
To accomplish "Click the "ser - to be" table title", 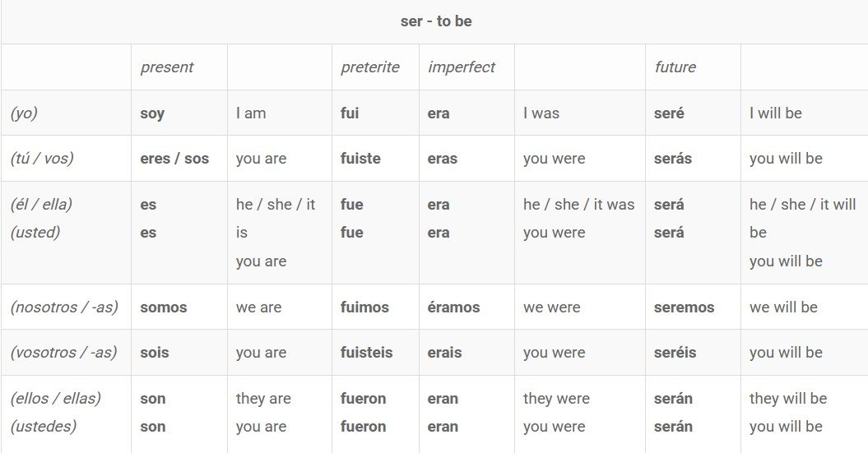I will pyautogui.click(x=435, y=21).
